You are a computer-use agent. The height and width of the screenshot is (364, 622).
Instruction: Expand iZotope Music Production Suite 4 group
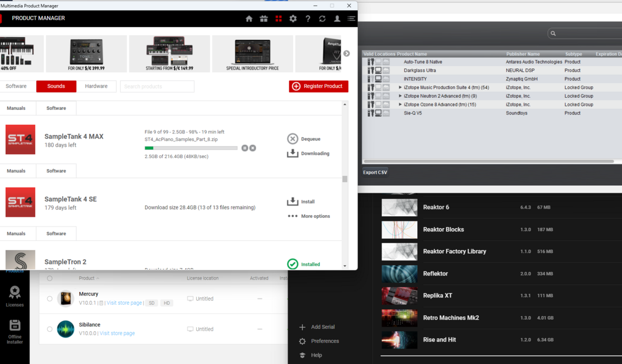tap(400, 87)
